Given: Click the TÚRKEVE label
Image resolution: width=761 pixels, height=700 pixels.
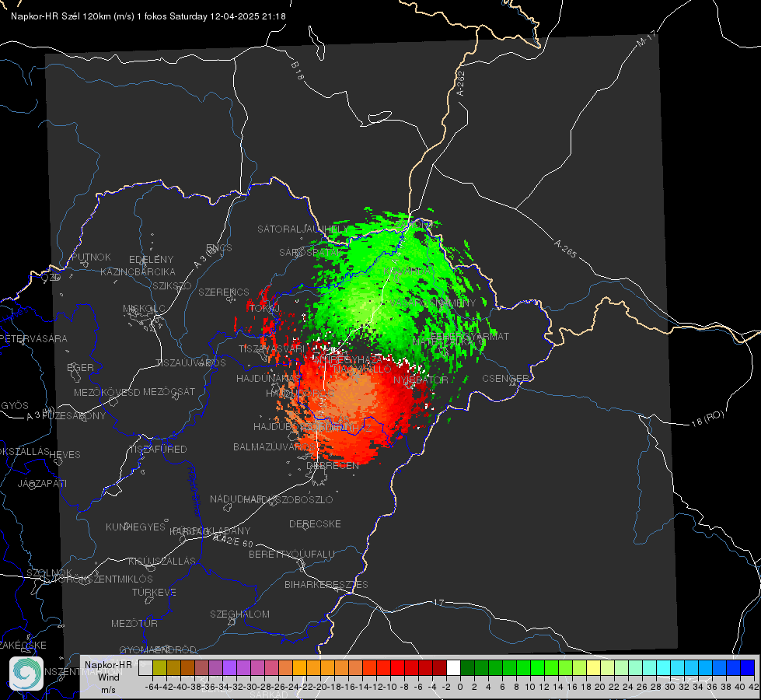Looking at the screenshot, I should pyautogui.click(x=154, y=593).
